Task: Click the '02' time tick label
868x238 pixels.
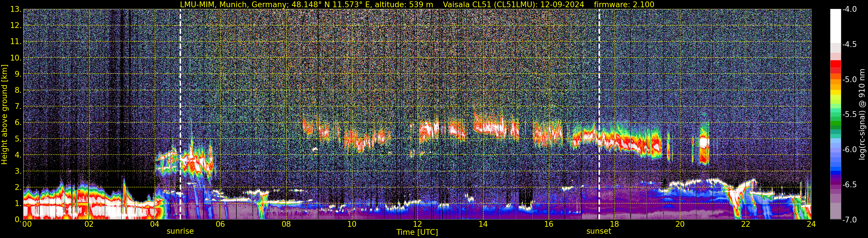Action: pos(89,224)
